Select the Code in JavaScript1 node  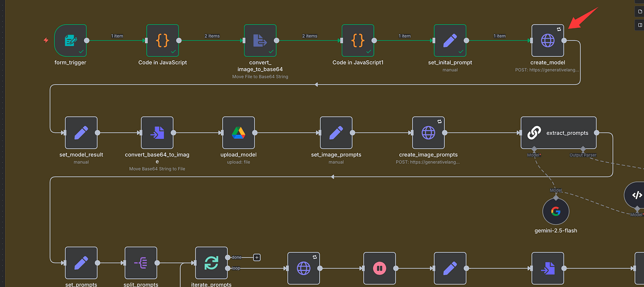[357, 40]
